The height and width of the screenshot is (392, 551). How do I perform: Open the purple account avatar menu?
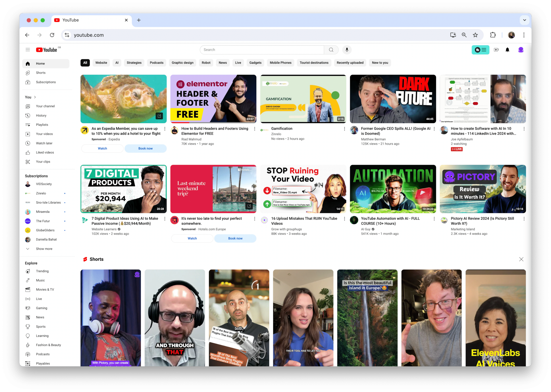click(x=521, y=50)
